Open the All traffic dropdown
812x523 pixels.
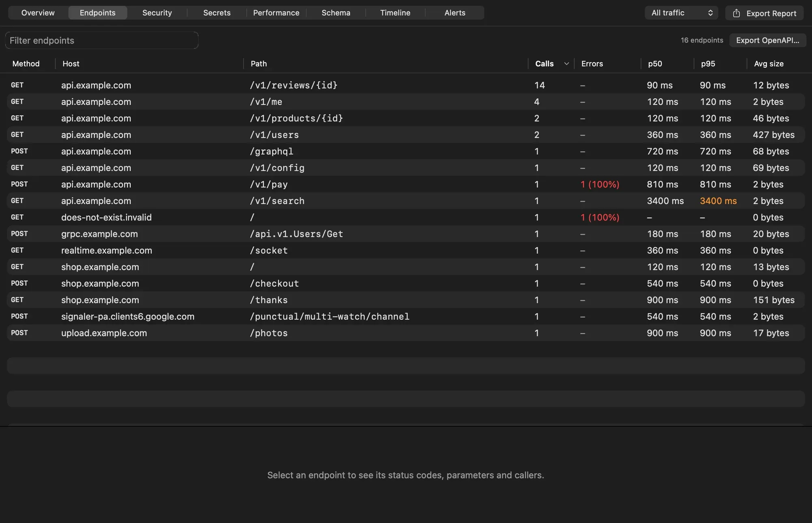(x=681, y=13)
